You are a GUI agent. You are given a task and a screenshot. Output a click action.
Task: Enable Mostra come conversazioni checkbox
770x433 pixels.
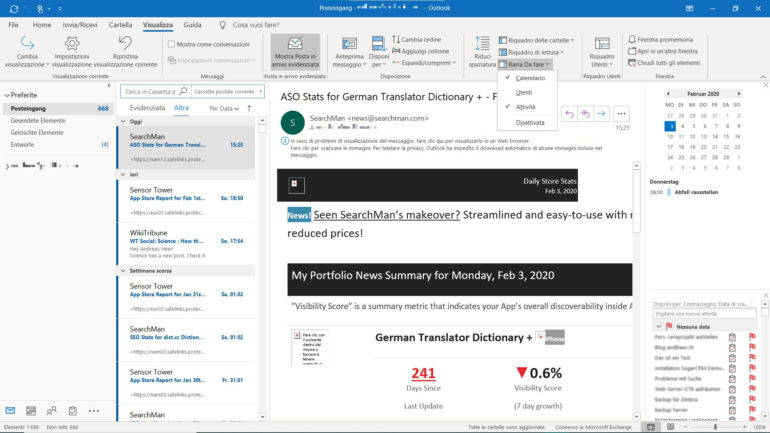171,44
